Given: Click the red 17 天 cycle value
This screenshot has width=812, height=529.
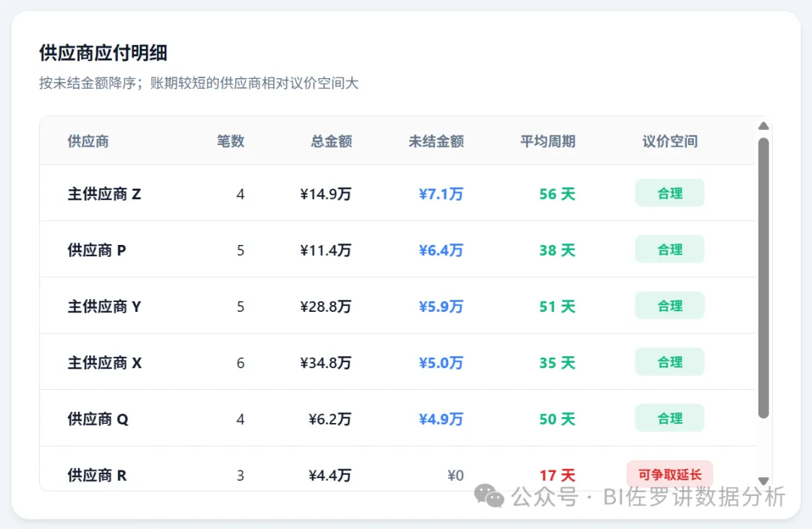Looking at the screenshot, I should pyautogui.click(x=557, y=476).
